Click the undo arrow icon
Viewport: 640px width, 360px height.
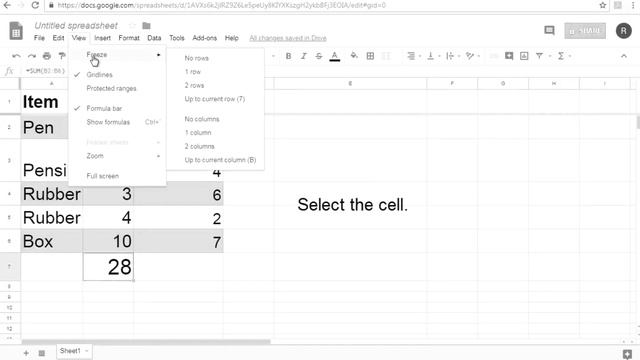(16, 56)
